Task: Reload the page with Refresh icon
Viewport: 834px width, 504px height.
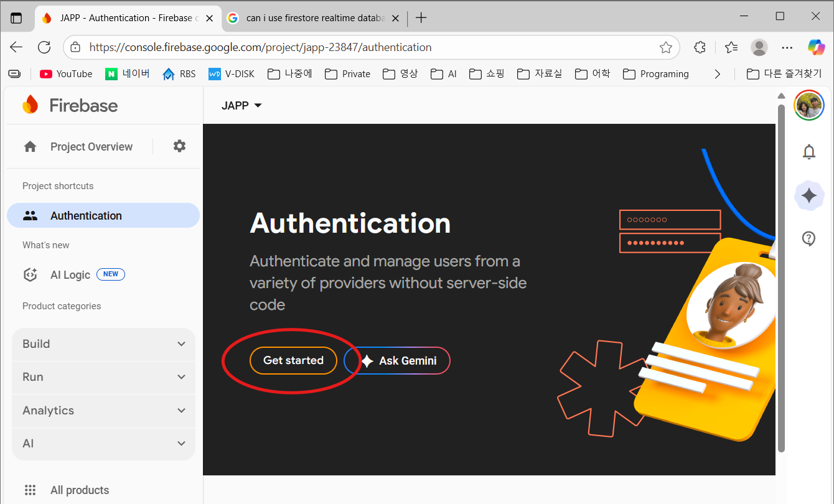Action: tap(44, 47)
